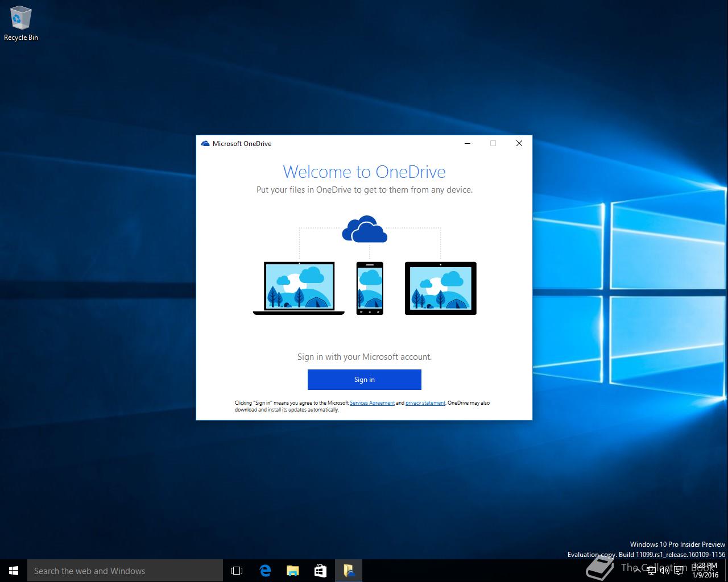Image resolution: width=728 pixels, height=582 pixels.
Task: Open File Explorer from the taskbar
Action: click(292, 571)
